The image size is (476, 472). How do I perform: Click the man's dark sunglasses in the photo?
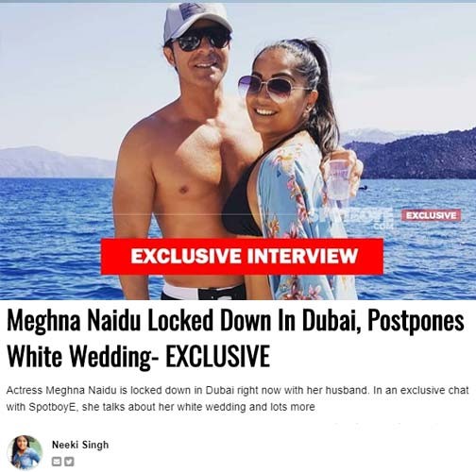tap(201, 42)
